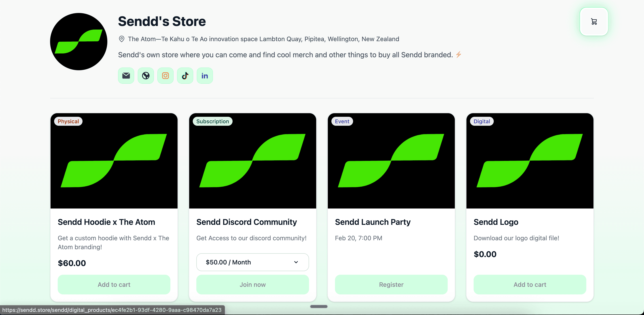Open the TikTok icon link

point(185,76)
